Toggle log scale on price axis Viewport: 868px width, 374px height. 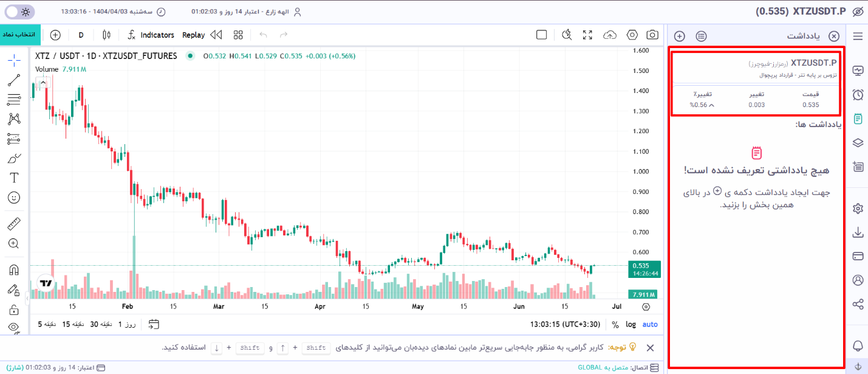pyautogui.click(x=632, y=324)
